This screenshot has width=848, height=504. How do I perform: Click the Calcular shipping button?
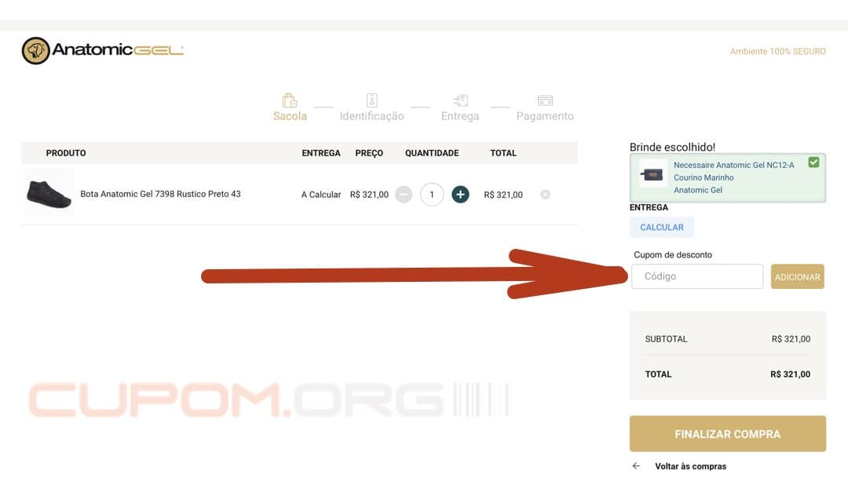tap(662, 228)
